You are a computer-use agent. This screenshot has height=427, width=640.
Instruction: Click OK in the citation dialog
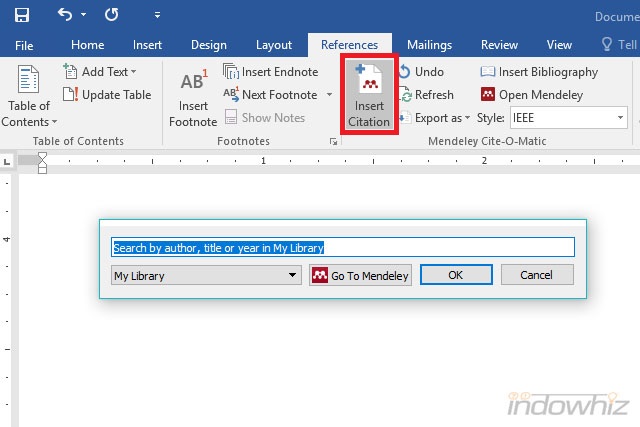point(456,275)
